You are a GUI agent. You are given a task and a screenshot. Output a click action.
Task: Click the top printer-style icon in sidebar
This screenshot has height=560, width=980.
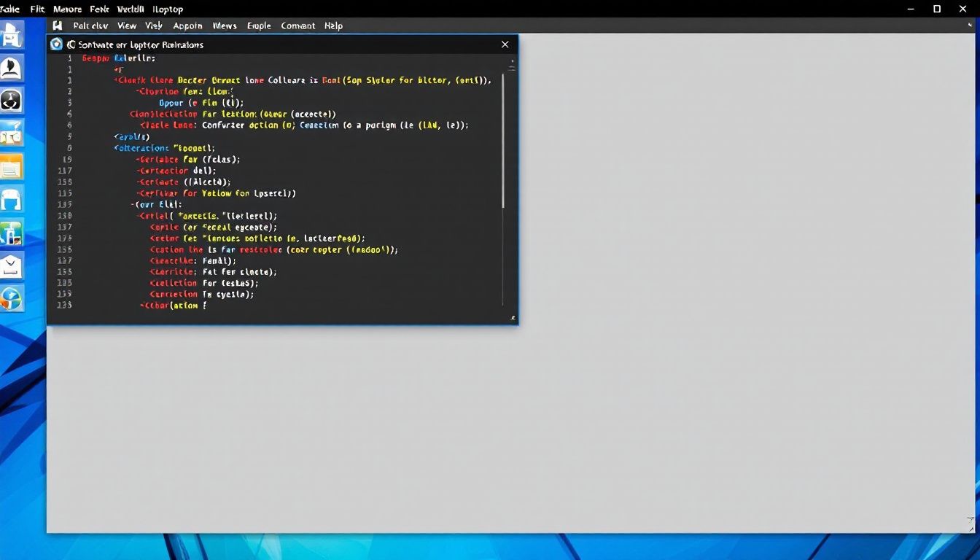click(12, 35)
